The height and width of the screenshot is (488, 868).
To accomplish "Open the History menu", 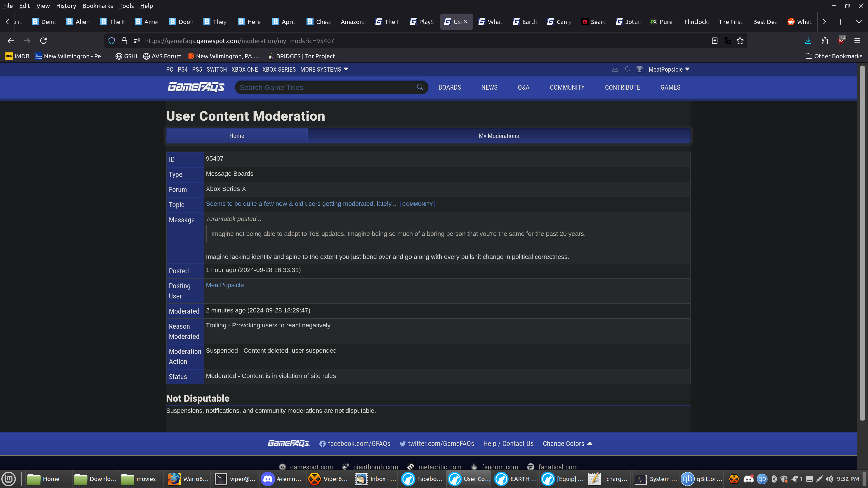I will 66,6.
